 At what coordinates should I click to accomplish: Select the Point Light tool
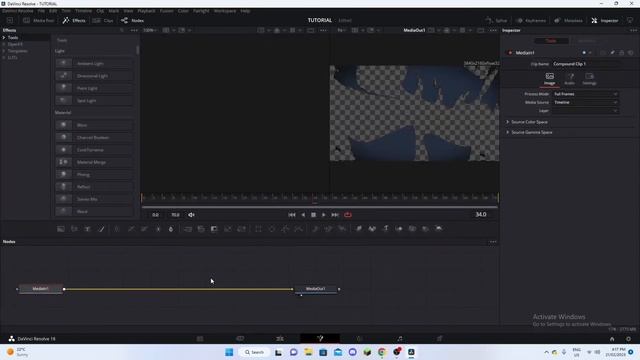94,88
